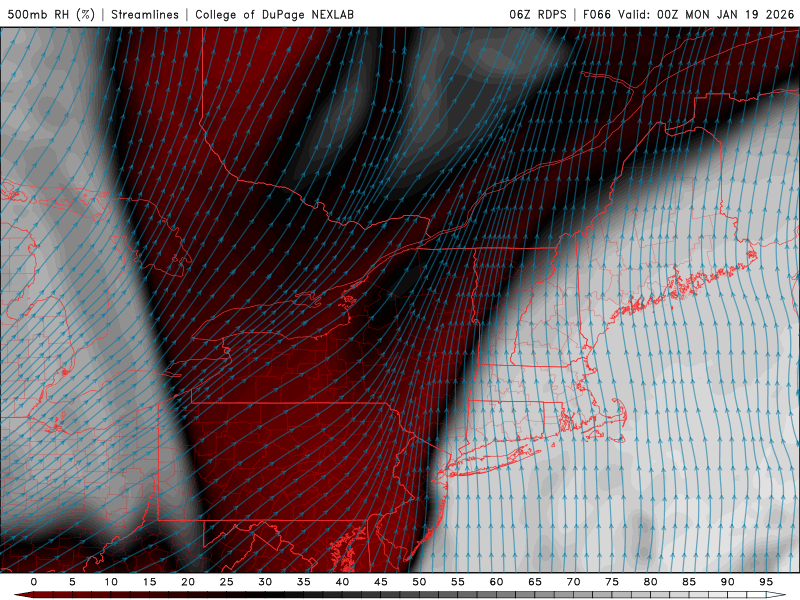Click the "90" color scale label
Viewport: 800px width, 600px height.
pyautogui.click(x=728, y=582)
